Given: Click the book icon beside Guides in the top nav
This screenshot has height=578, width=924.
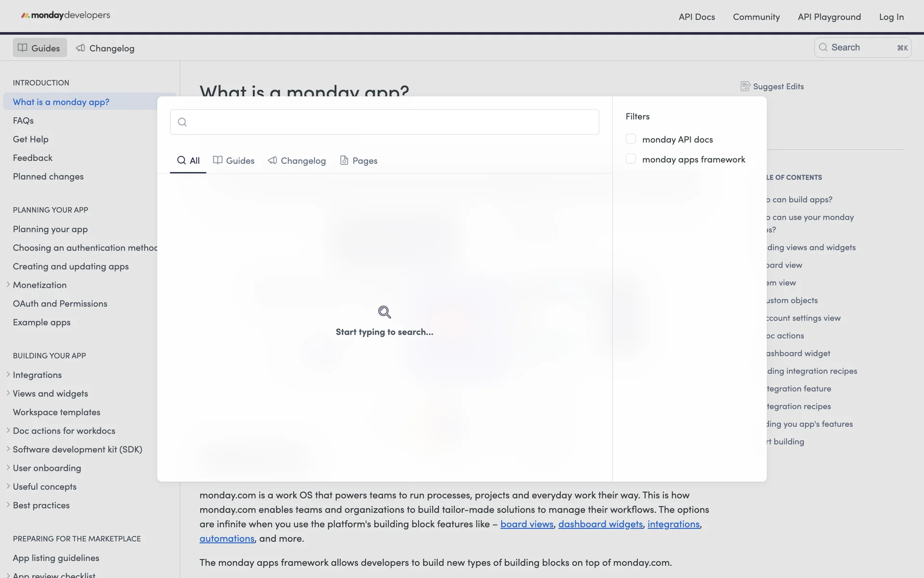Looking at the screenshot, I should tap(22, 48).
